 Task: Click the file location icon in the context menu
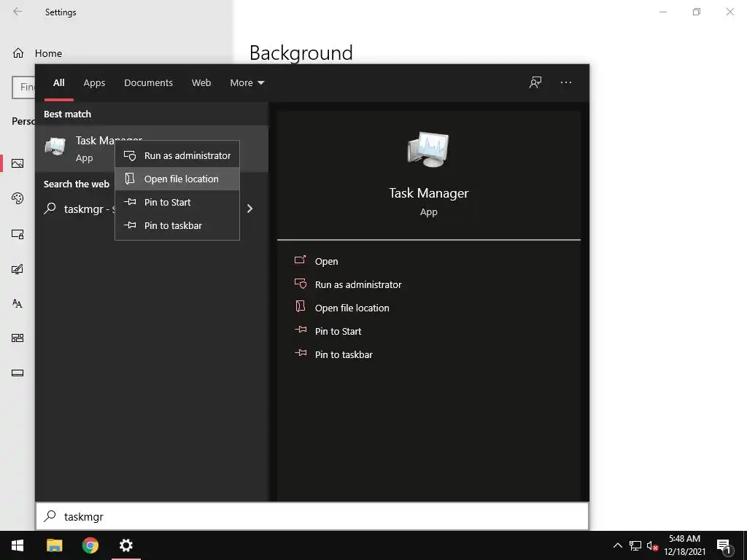pyautogui.click(x=130, y=178)
